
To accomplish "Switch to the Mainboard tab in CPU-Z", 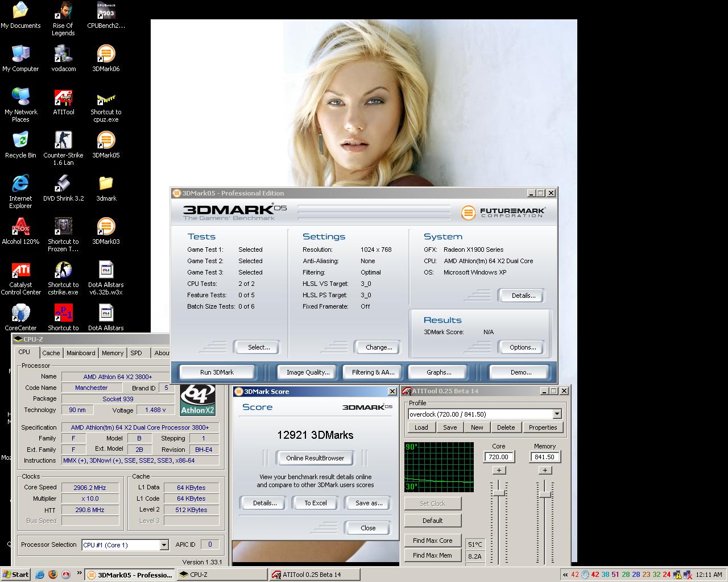I will click(x=81, y=353).
